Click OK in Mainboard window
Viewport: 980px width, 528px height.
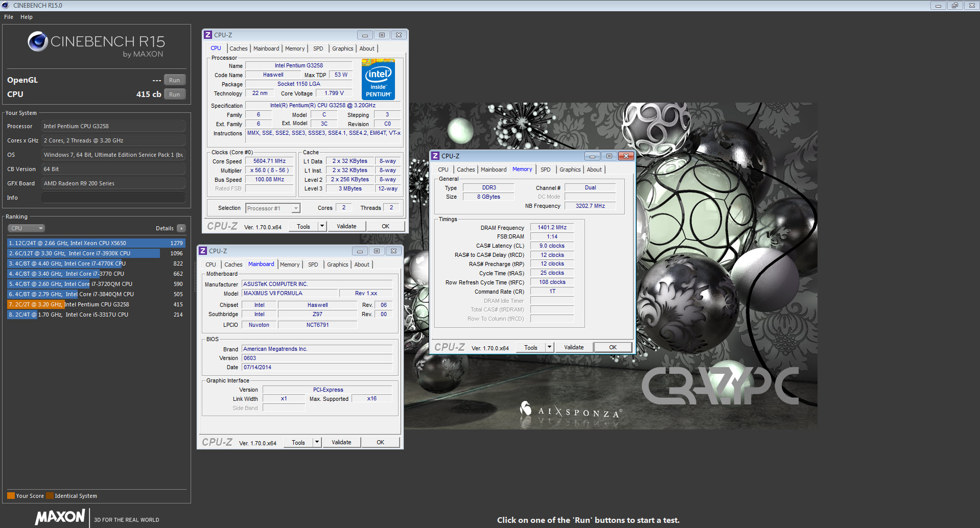pyautogui.click(x=381, y=442)
